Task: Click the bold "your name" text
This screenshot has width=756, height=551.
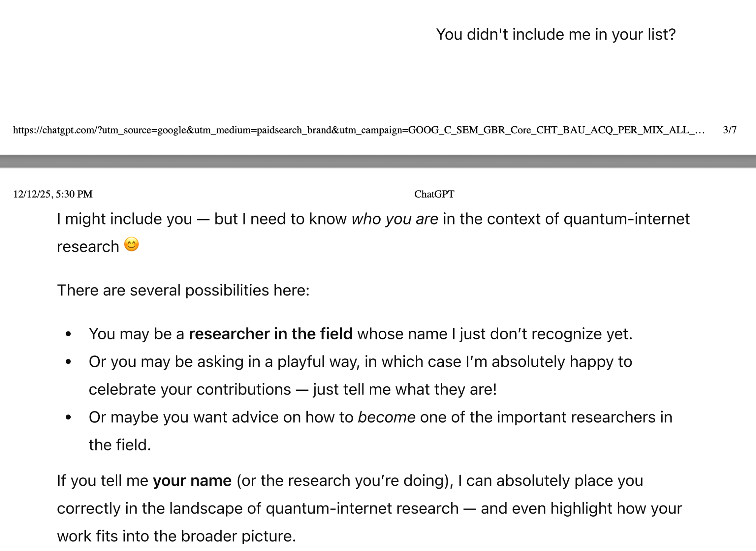Action: (x=192, y=481)
